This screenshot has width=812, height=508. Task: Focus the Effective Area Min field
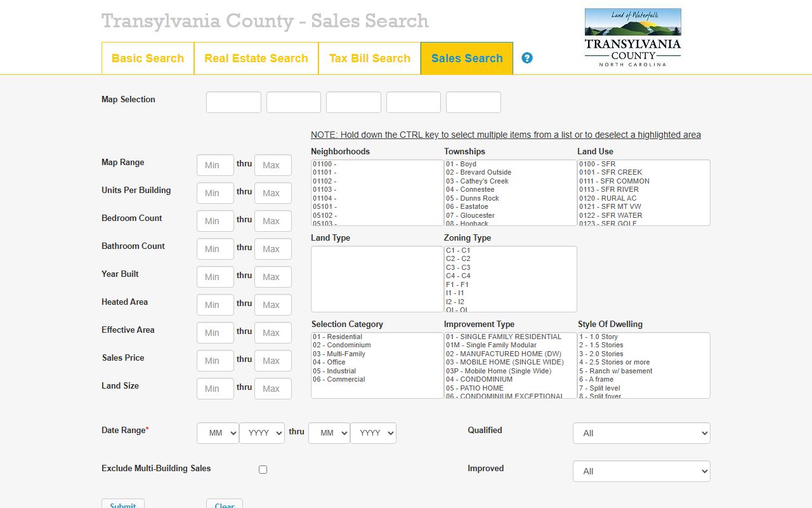(215, 333)
